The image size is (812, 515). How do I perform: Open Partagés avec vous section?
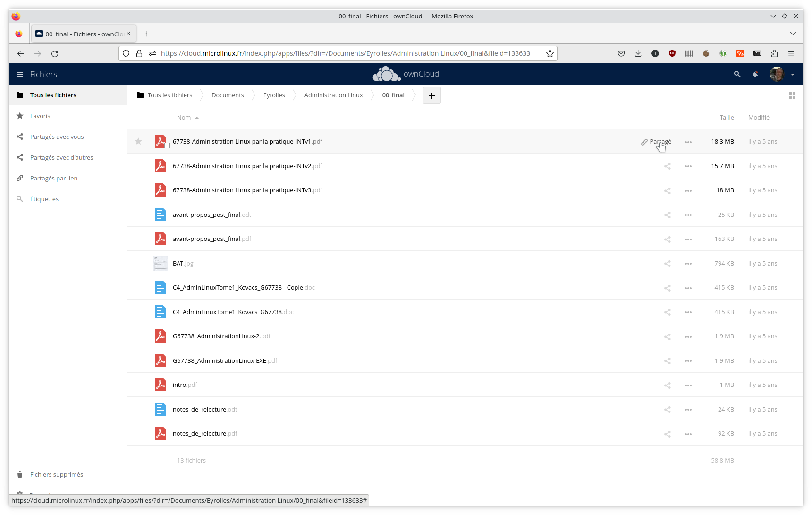pos(57,137)
